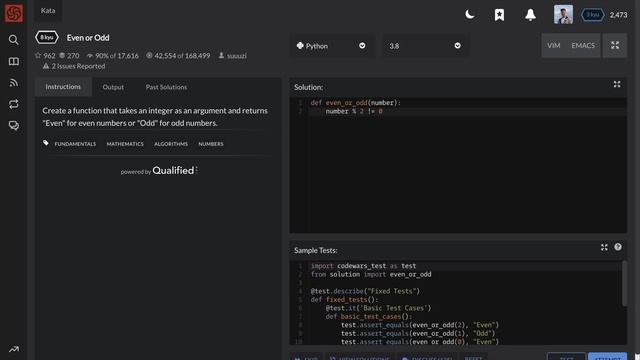
Task: Switch to the Output tab
Action: 113,87
